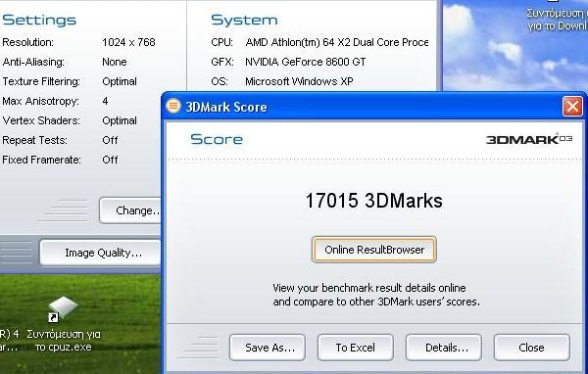This screenshot has height=374, width=588.
Task: Select the 1024 x 768 resolution value
Action: 128,42
